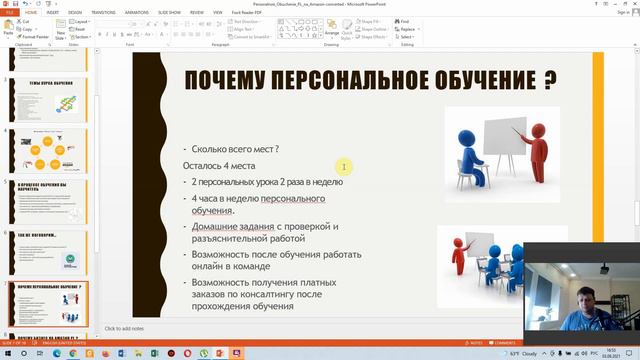Open the Select dropdown in Editing

pos(405,37)
